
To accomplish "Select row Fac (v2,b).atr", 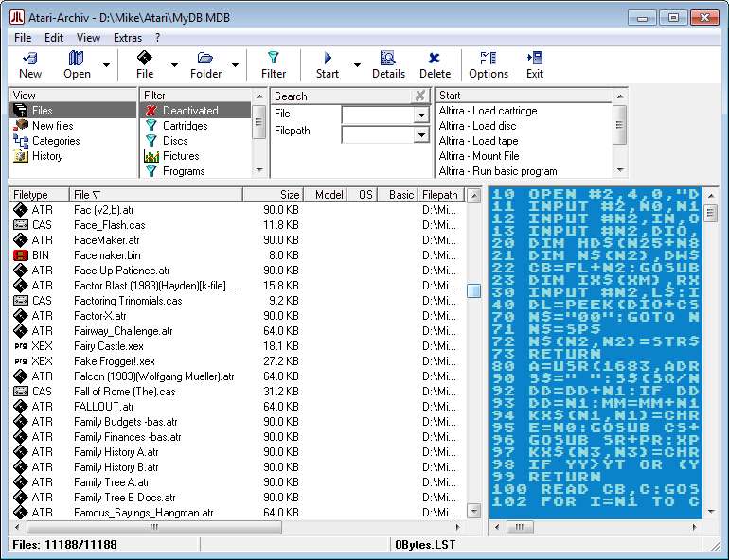I will coord(237,210).
